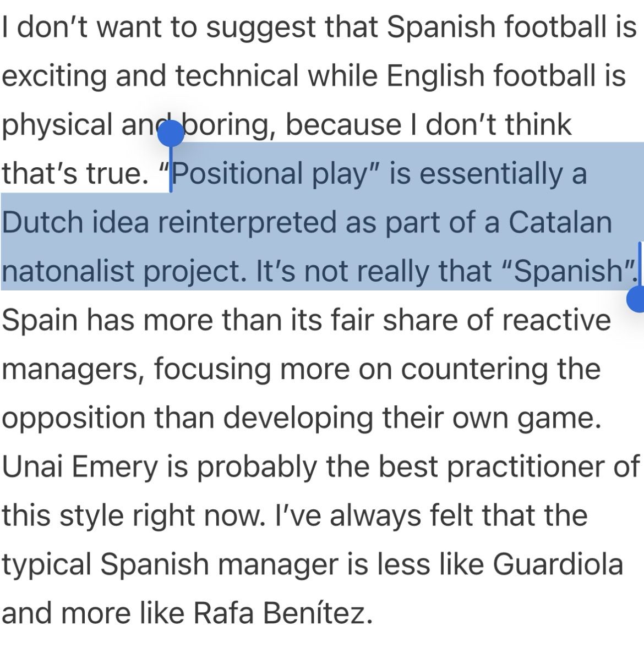Tap the name "Unai Emery"
This screenshot has width=644, height=648.
80,467
